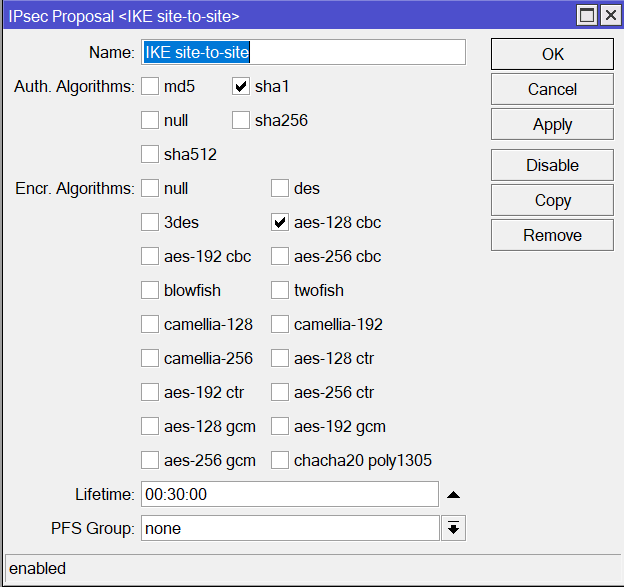The height and width of the screenshot is (587, 624).
Task: Check the sha512 auth algorithm
Action: pos(150,154)
